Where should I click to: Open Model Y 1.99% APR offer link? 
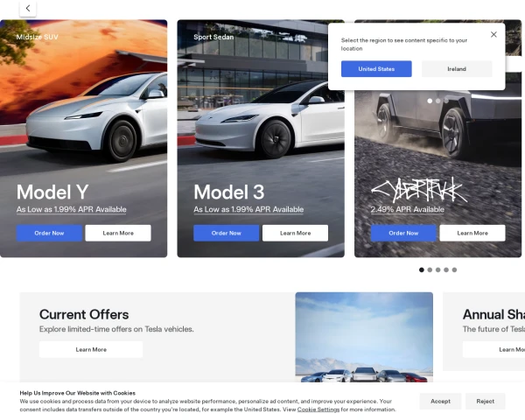pos(72,210)
